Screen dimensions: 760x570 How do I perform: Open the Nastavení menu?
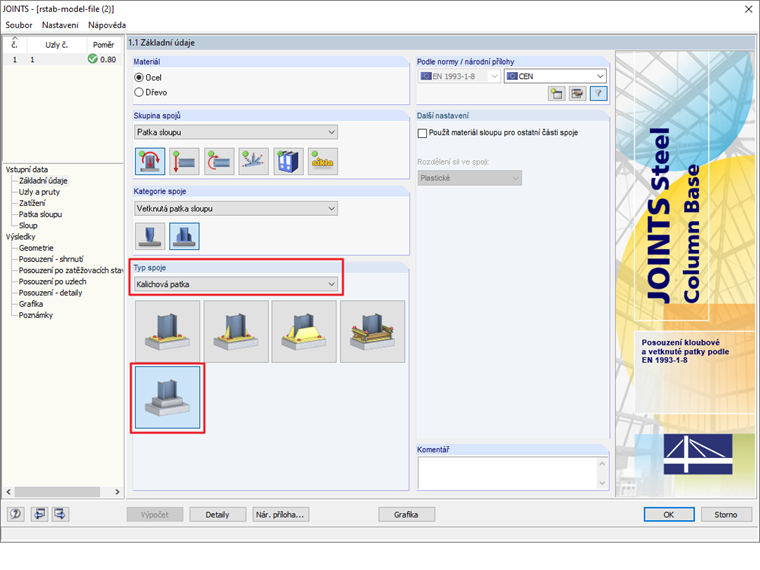tap(60, 25)
